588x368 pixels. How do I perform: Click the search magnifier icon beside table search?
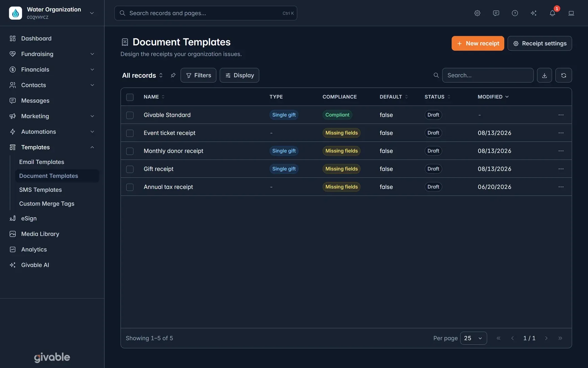pos(436,75)
